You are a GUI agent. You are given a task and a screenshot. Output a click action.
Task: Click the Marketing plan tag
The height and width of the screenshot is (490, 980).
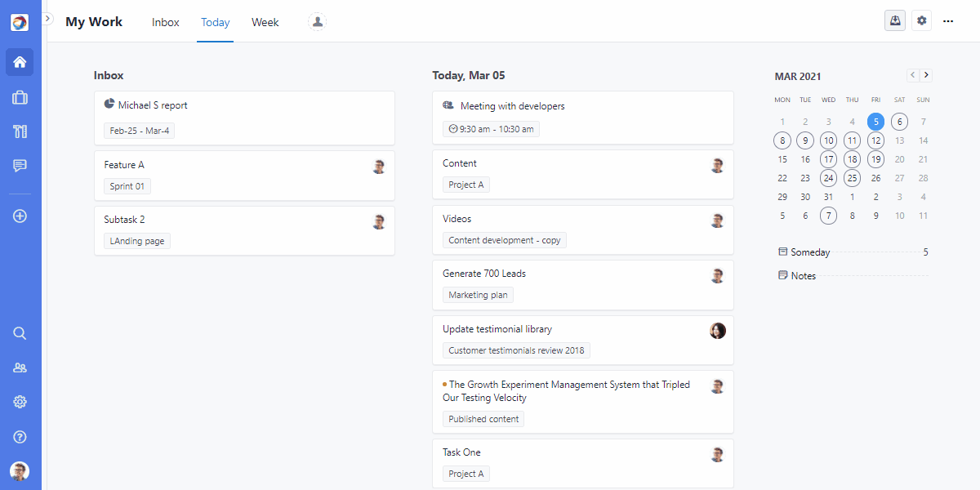(x=479, y=295)
